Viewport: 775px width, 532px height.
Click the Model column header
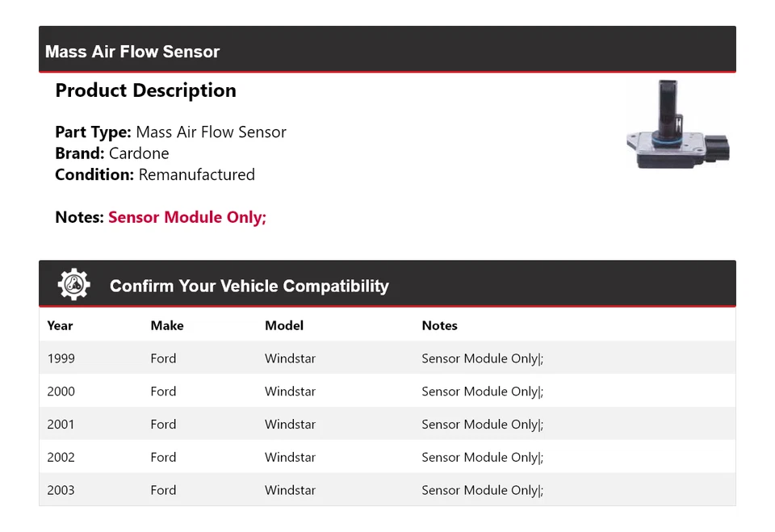pyautogui.click(x=284, y=325)
